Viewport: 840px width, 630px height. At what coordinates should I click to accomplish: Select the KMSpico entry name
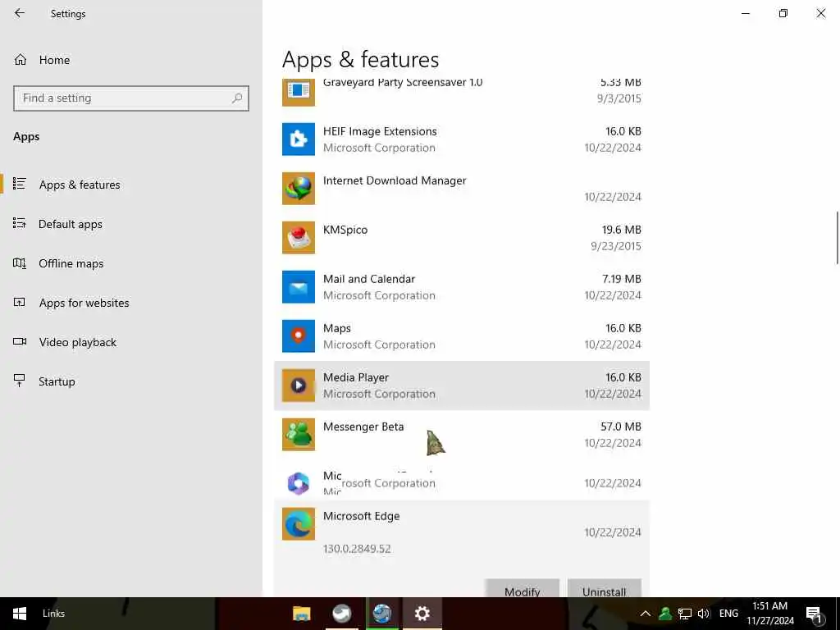pos(345,230)
